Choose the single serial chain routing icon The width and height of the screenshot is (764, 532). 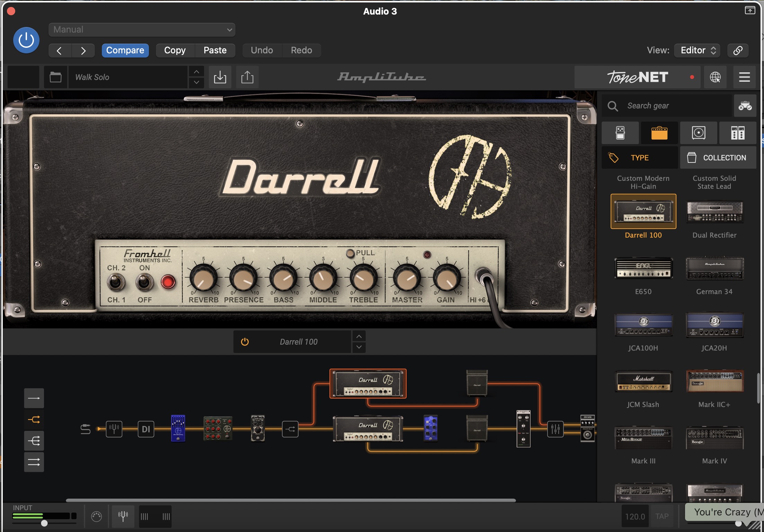point(34,398)
